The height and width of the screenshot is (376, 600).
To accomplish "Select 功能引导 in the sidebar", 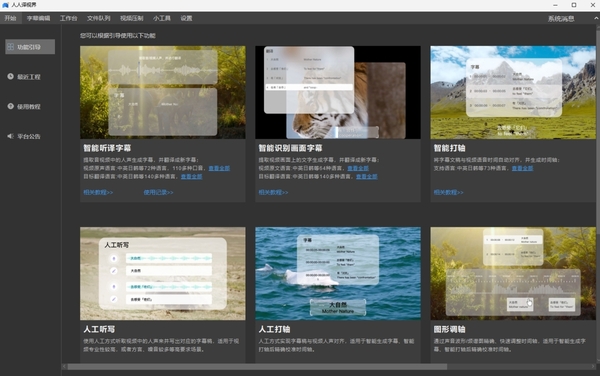I will (30, 47).
